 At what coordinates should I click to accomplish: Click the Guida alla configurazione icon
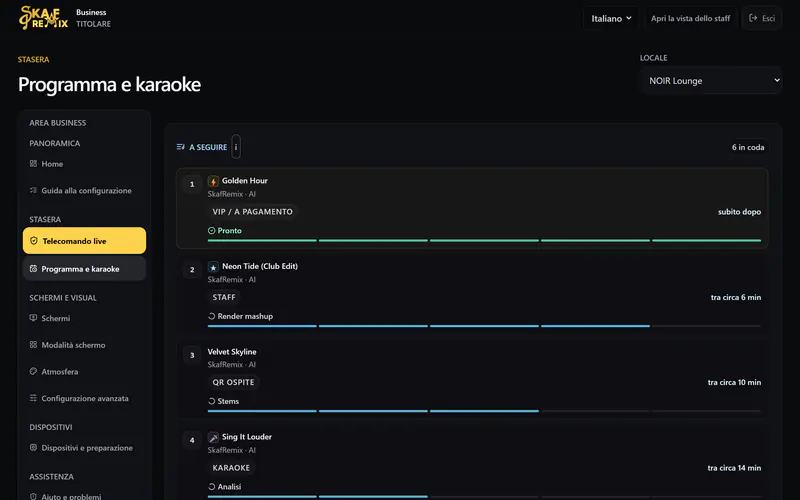point(33,190)
